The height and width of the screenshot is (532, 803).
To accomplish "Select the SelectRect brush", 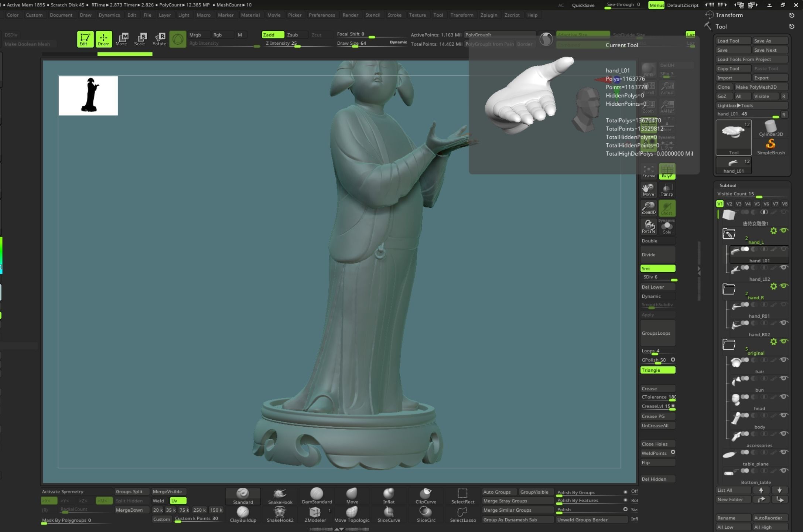I will (462, 496).
